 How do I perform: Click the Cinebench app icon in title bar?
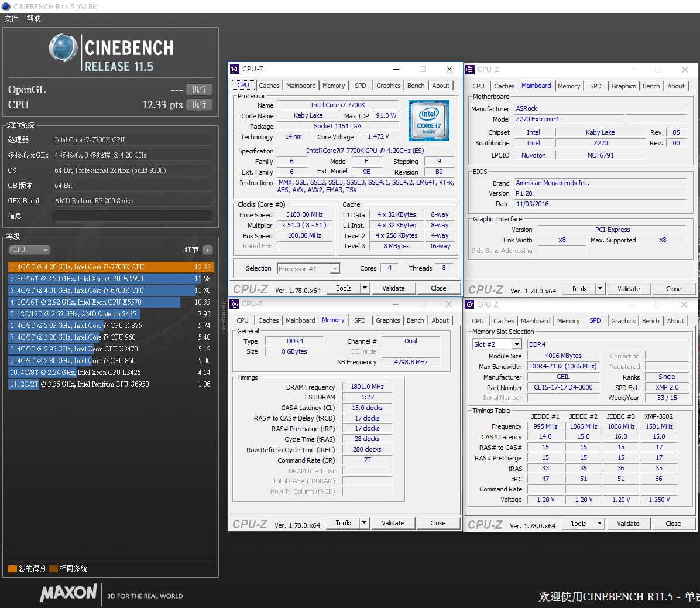[x=6, y=6]
